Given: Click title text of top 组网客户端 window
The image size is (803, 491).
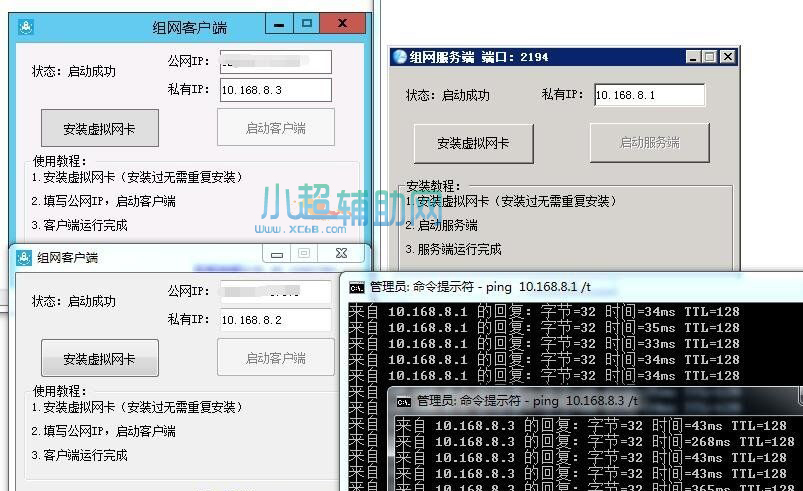Looking at the screenshot, I should 189,28.
